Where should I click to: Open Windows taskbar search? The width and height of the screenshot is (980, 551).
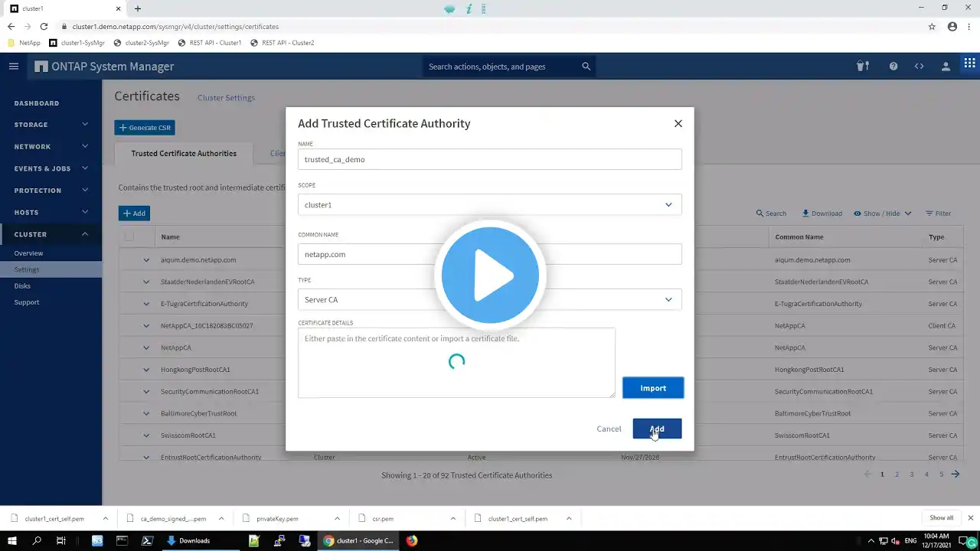37,541
